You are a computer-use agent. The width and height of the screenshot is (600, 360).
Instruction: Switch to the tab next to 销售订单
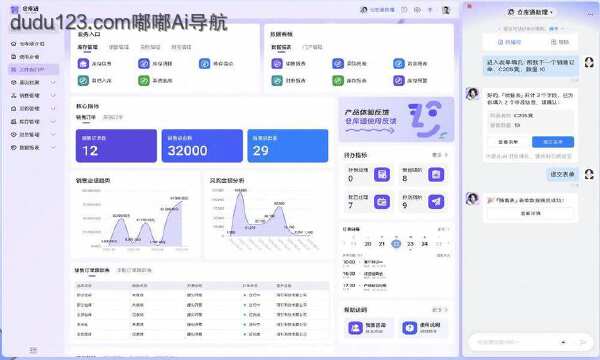click(113, 117)
